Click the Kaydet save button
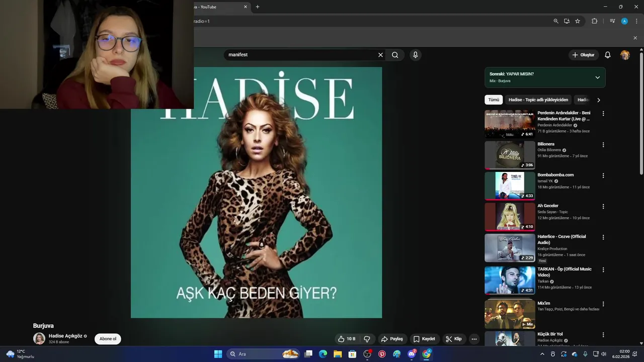The height and width of the screenshot is (362, 644). 424,339
